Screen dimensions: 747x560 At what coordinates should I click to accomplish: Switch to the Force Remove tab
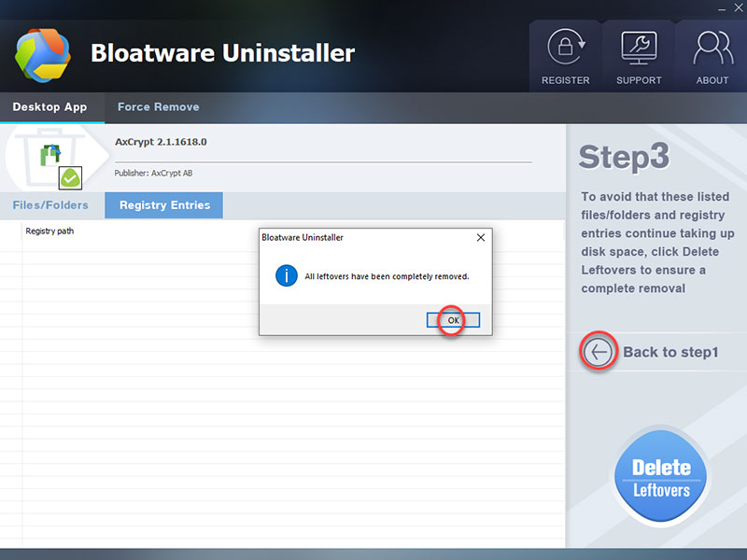159,107
